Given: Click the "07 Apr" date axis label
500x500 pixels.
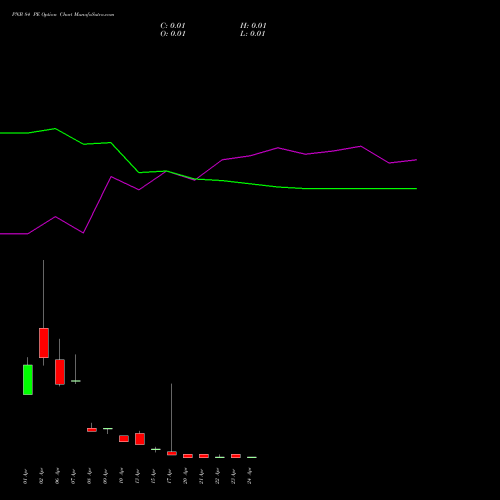Looking at the screenshot, I should point(74,476).
